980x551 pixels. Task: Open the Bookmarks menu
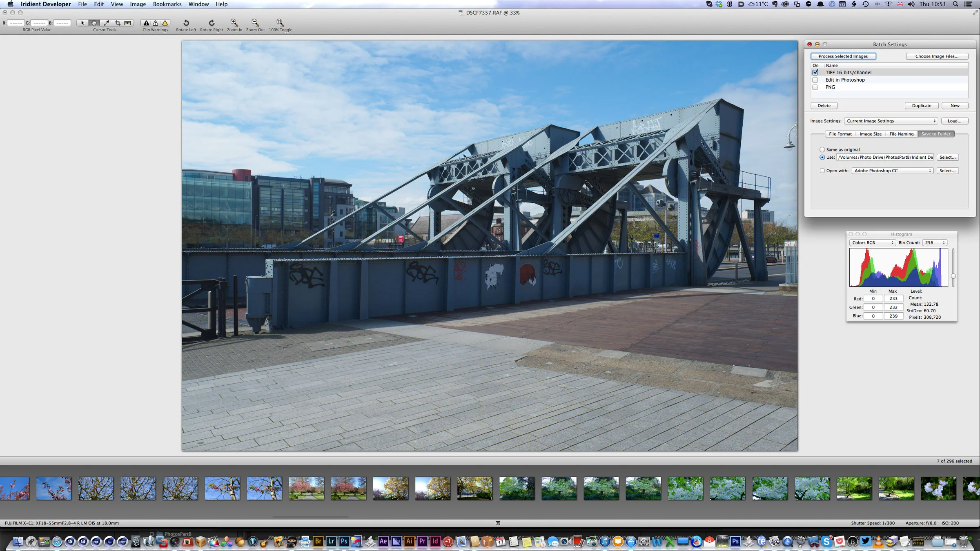pos(167,4)
